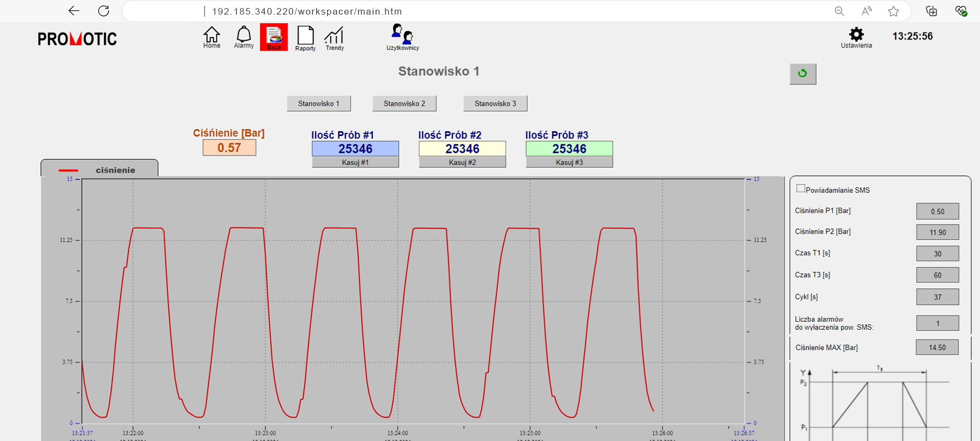980x441 pixels.
Task: Edit Liczba alarmów value 1
Action: pos(937,323)
